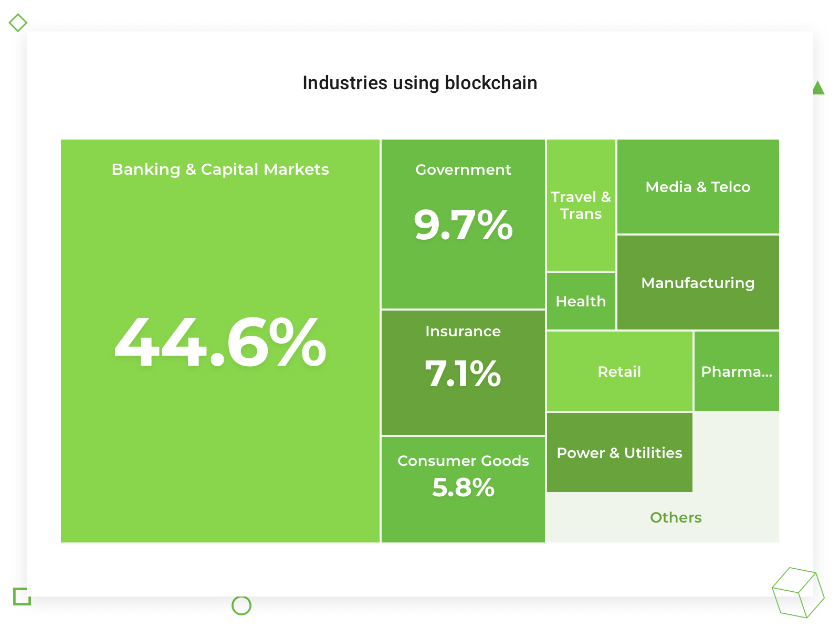Click the Retail tile
The image size is (840, 628).
(x=619, y=371)
